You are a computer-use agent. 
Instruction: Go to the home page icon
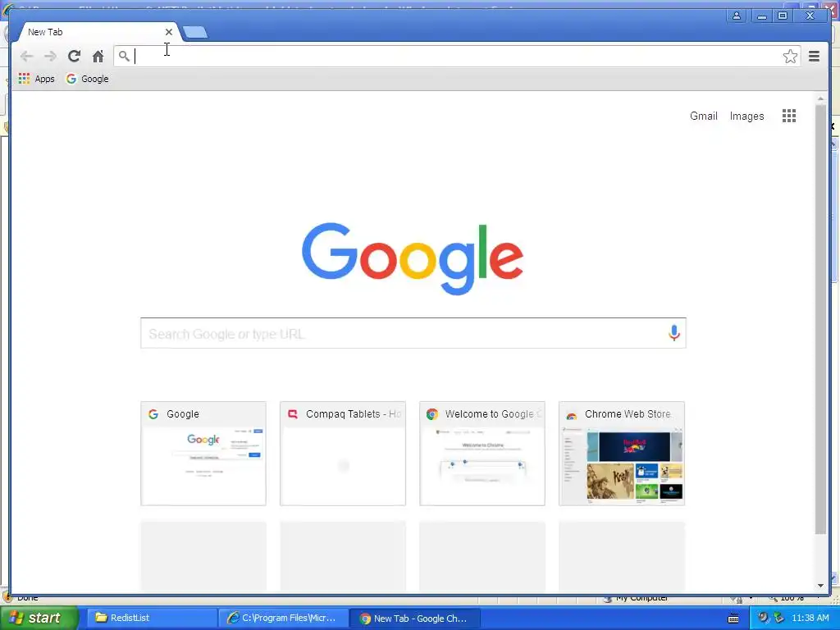click(x=98, y=57)
